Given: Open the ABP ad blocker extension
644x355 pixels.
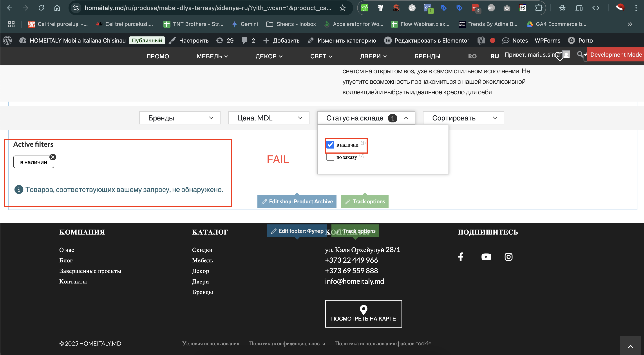Looking at the screenshot, I should 491,8.
